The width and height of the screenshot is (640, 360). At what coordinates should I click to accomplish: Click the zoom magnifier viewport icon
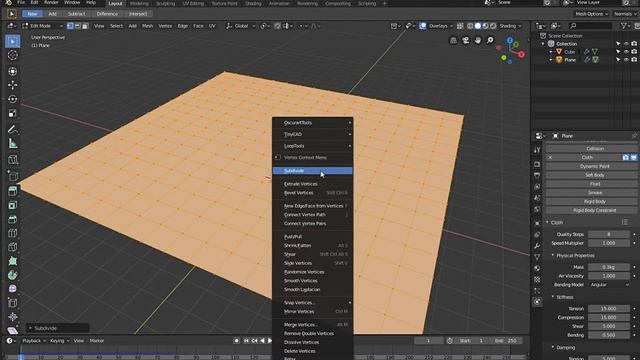point(490,40)
